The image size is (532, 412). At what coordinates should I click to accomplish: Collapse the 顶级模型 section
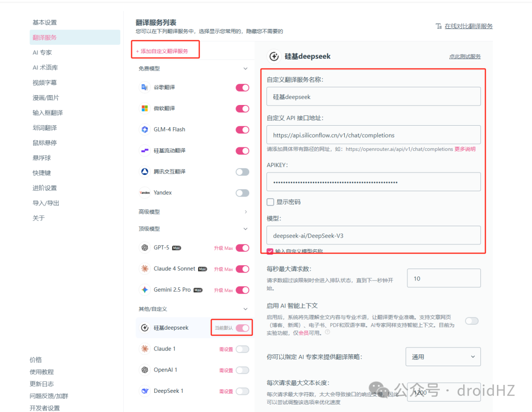[245, 229]
